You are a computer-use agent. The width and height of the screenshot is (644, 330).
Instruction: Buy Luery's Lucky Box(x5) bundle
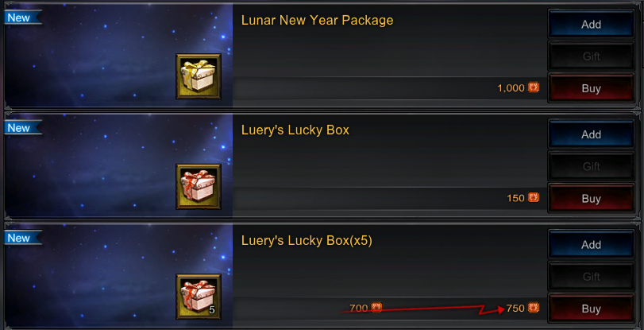[591, 309]
